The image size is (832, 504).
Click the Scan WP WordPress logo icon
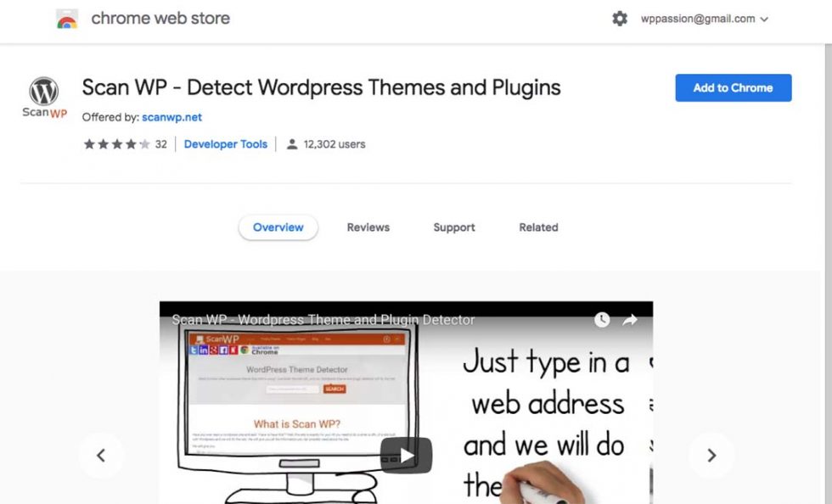pos(43,92)
